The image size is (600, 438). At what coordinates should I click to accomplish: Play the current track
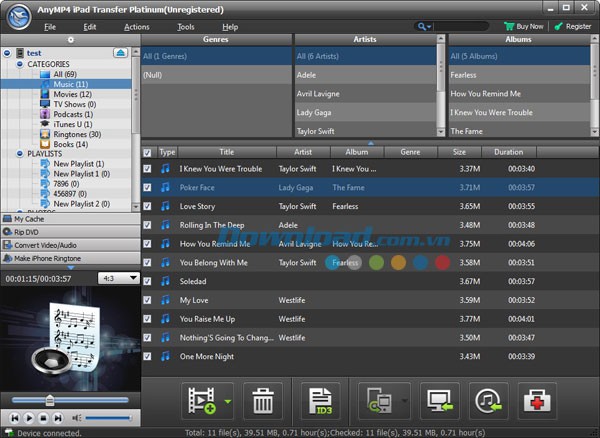click(x=29, y=418)
